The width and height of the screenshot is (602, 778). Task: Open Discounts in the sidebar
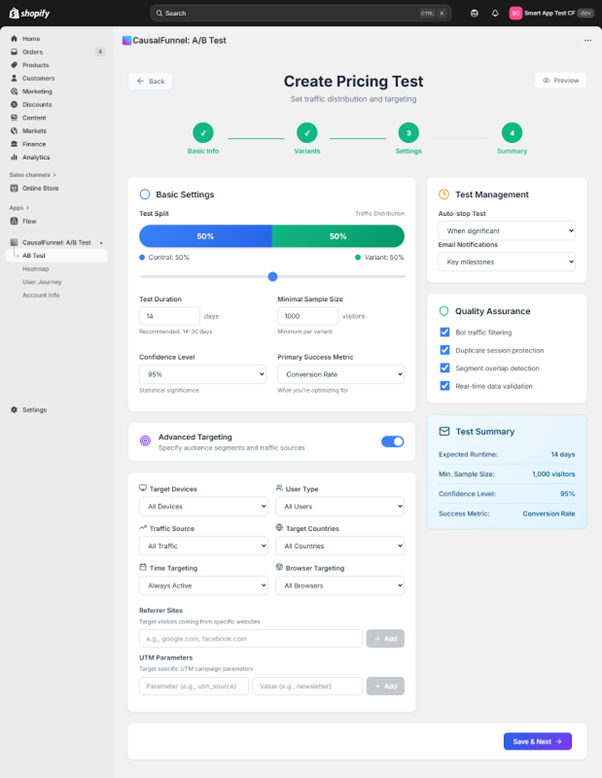(37, 104)
